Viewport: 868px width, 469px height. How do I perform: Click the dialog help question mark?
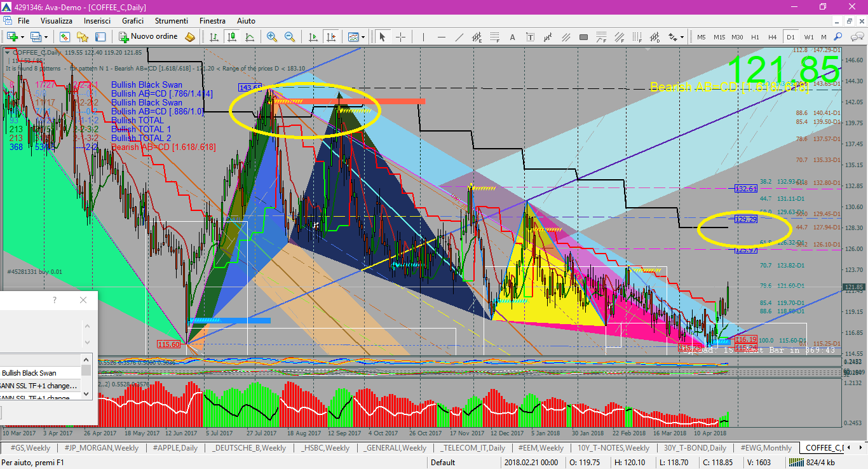55,300
